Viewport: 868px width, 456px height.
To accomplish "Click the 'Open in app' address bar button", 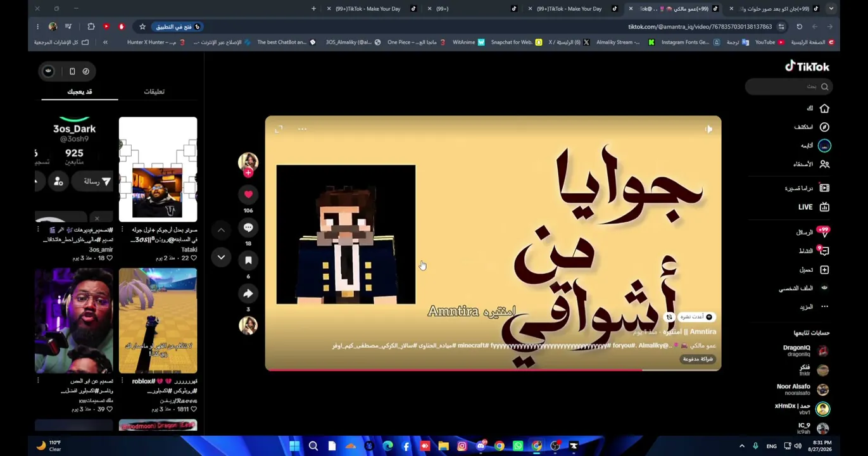I will [177, 27].
